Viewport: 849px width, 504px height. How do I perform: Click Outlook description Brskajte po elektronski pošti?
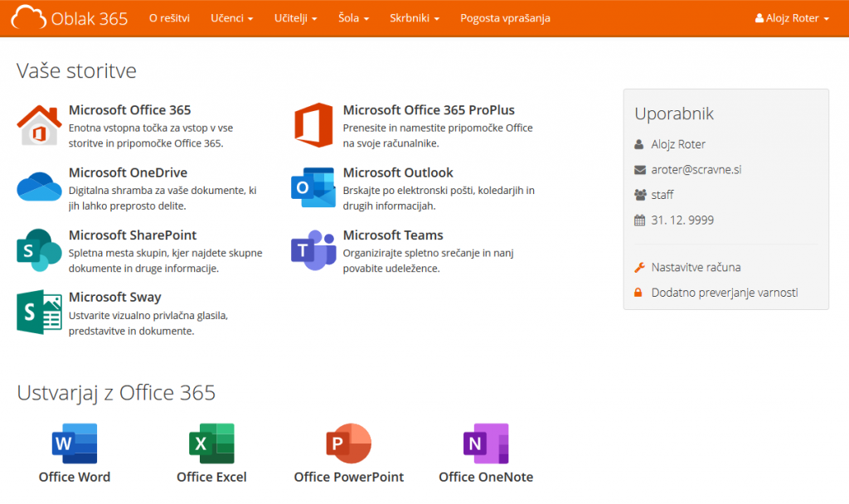click(x=439, y=198)
